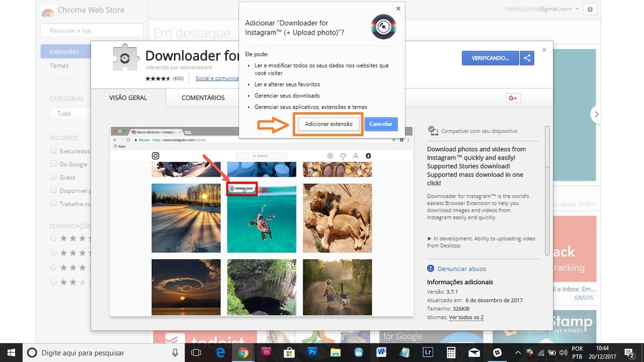The image size is (644, 362).
Task: Open the Tudo categories dropdown
Action: tap(70, 113)
